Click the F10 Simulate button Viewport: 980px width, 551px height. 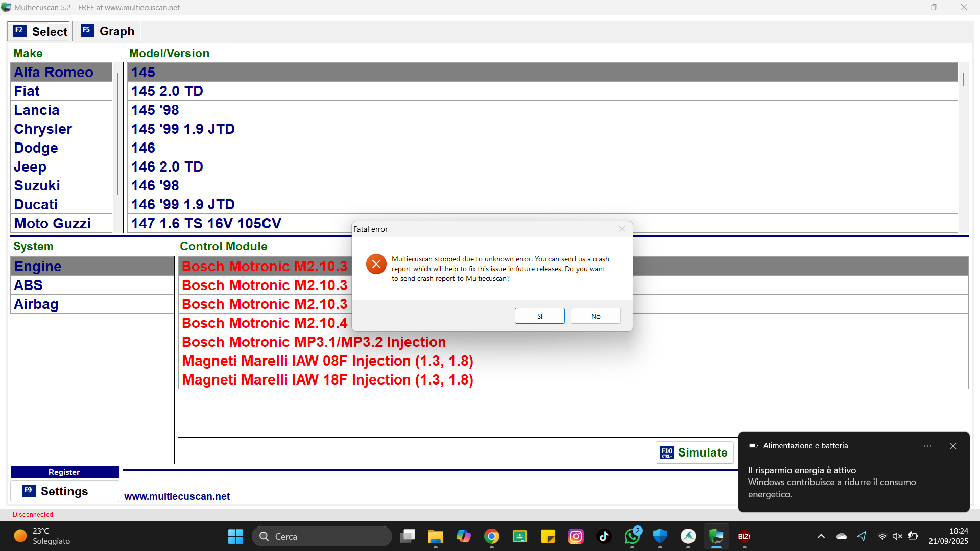(x=694, y=452)
